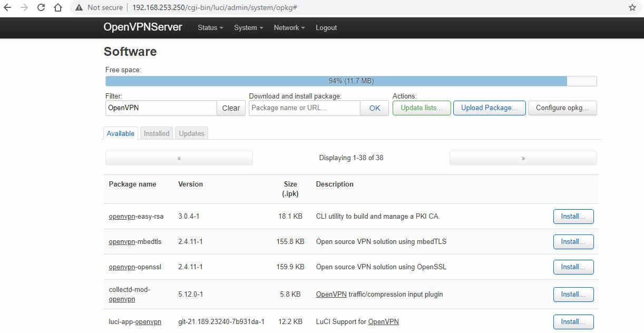Expand the Network menu
The height and width of the screenshot is (333, 644).
coord(289,28)
